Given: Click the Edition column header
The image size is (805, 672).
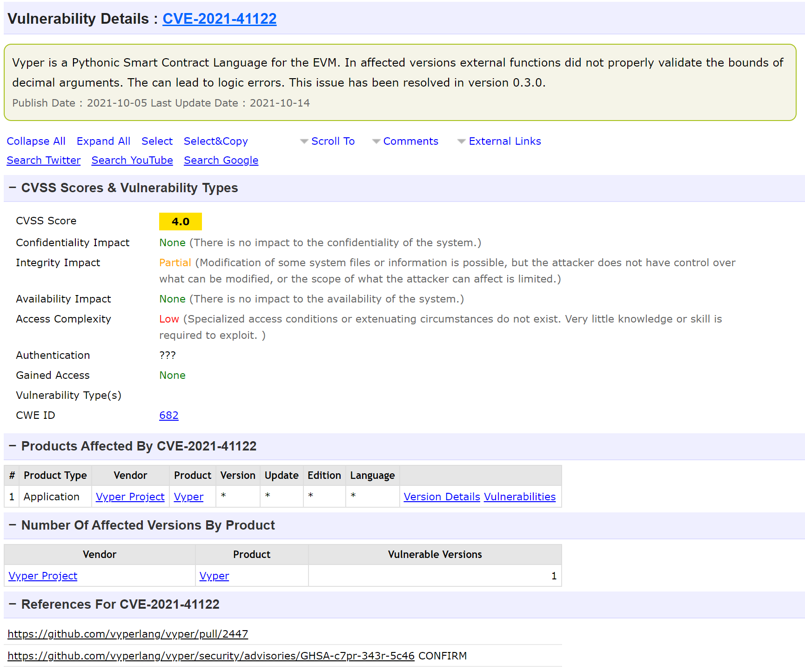Looking at the screenshot, I should (x=324, y=475).
